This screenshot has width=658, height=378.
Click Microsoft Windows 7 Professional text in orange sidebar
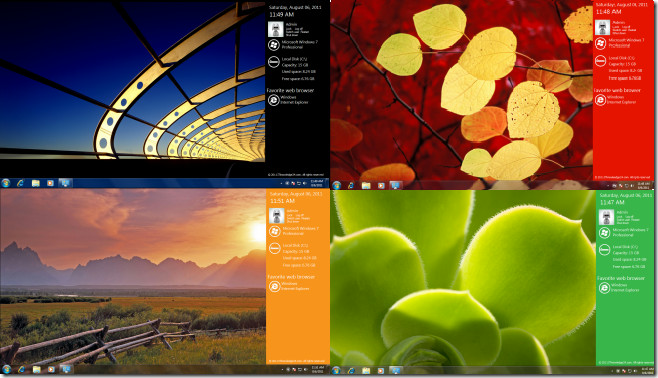coord(300,231)
